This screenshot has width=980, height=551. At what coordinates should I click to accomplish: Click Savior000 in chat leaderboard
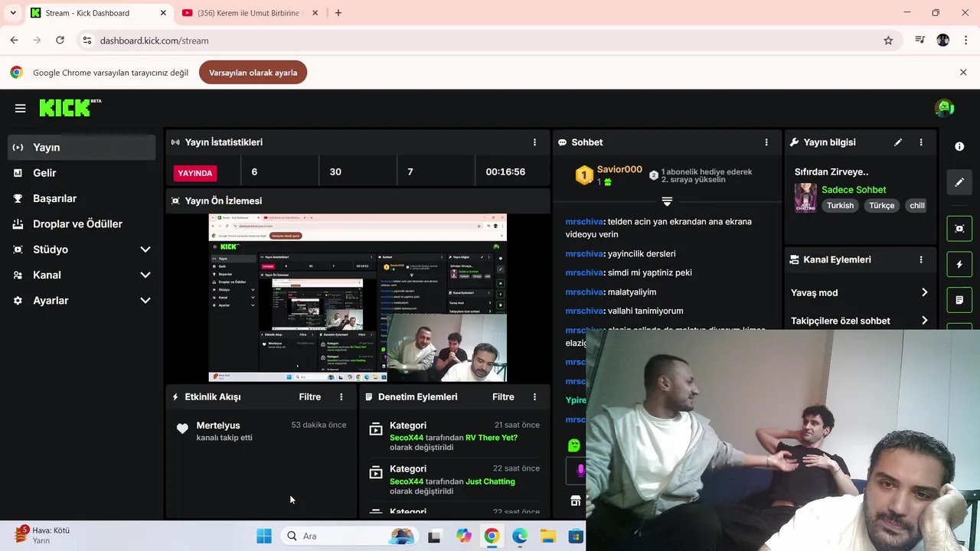[x=619, y=170]
